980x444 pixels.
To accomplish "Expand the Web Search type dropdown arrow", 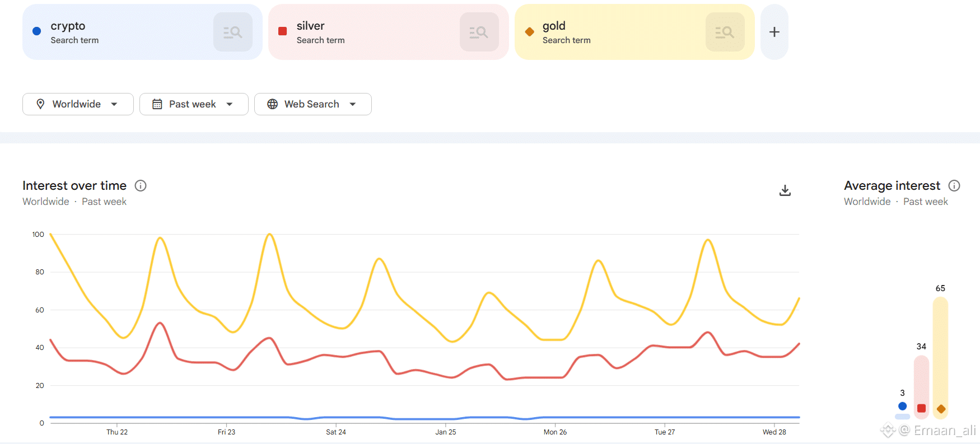I will (x=353, y=104).
